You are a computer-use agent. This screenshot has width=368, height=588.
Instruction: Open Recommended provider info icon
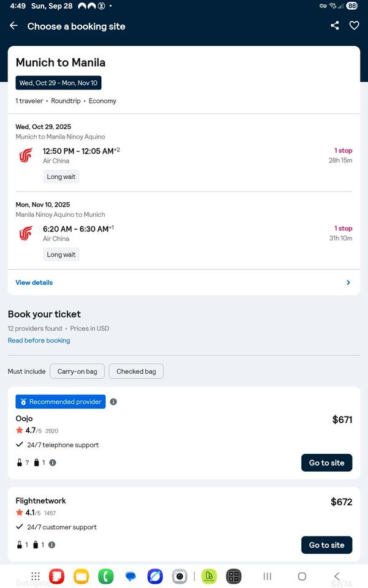tap(113, 402)
